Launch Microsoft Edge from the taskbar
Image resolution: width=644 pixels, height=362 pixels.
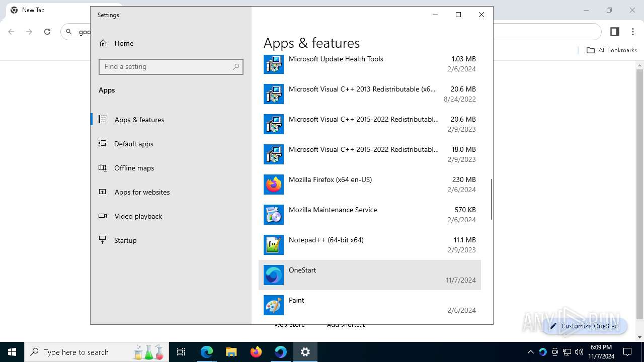point(207,352)
